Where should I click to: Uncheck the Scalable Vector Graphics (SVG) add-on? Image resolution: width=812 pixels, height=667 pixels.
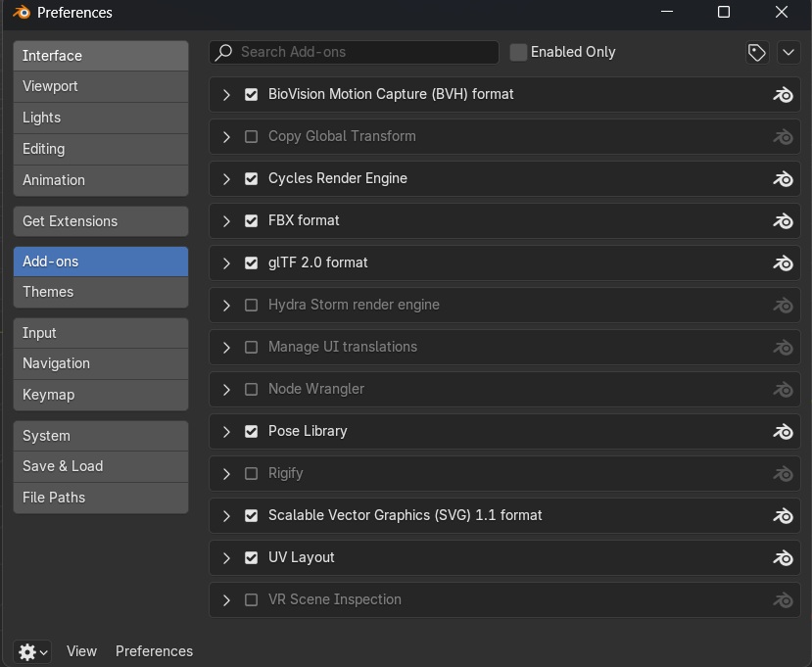tap(251, 516)
